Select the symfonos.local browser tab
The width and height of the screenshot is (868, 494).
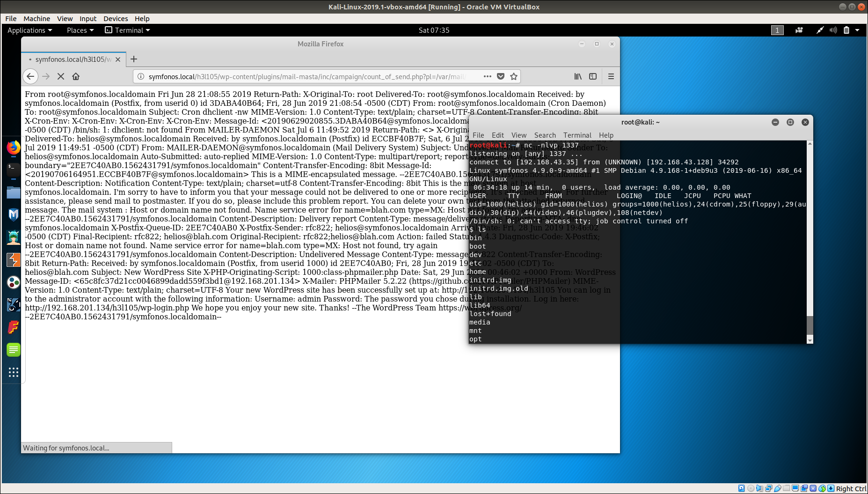pos(73,59)
